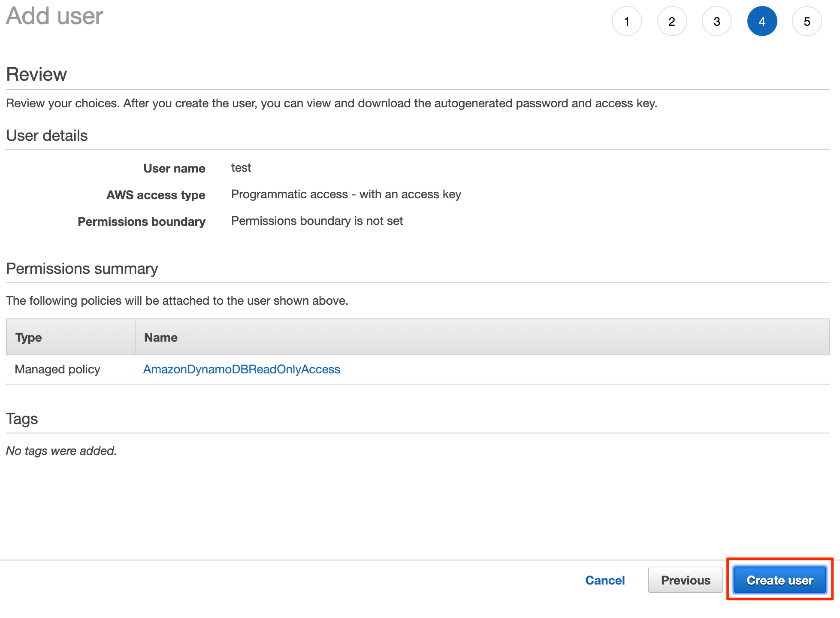Image resolution: width=840 pixels, height=618 pixels.
Task: Go back with the Previous button
Action: (686, 580)
